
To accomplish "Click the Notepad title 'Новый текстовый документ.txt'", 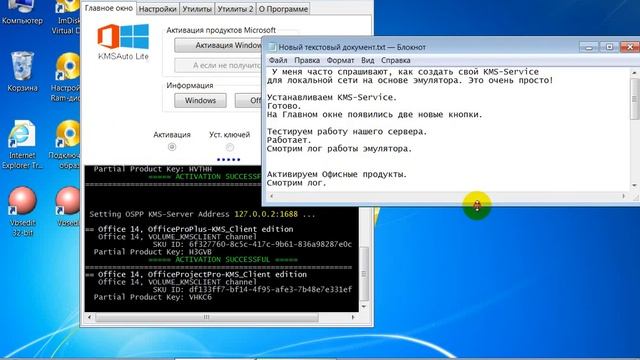I will tap(332, 47).
